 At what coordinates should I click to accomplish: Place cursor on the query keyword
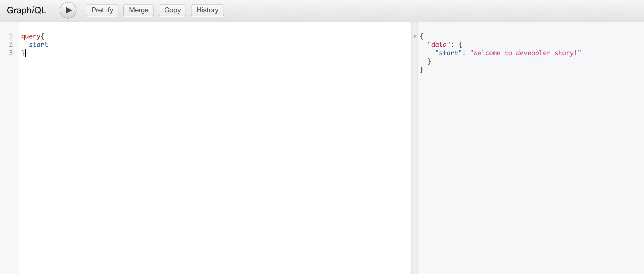coord(31,36)
